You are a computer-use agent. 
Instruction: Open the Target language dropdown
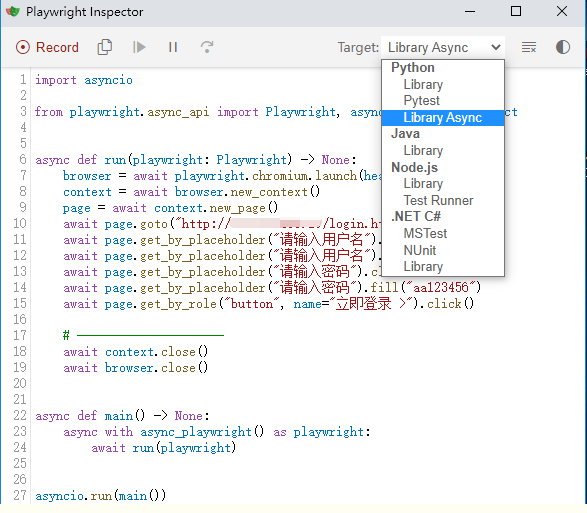coord(443,48)
